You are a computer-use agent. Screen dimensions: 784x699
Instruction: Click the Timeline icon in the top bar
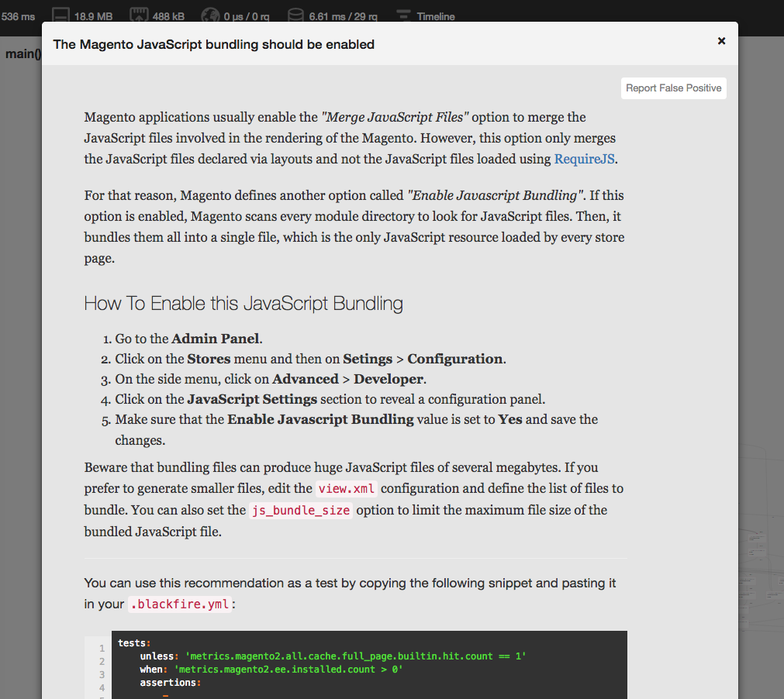[403, 15]
